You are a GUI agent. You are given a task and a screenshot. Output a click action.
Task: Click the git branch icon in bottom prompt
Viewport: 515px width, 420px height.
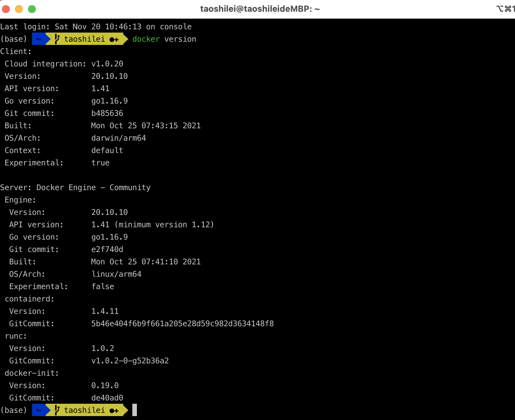57,410
